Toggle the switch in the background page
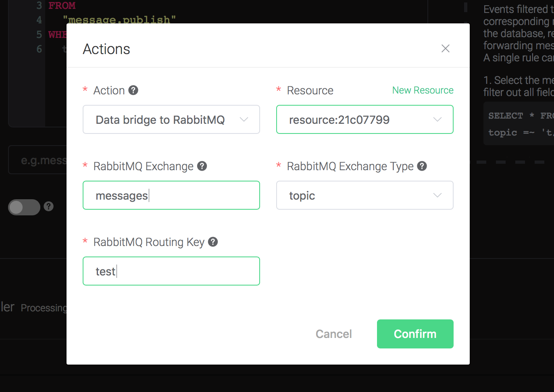 (24, 207)
